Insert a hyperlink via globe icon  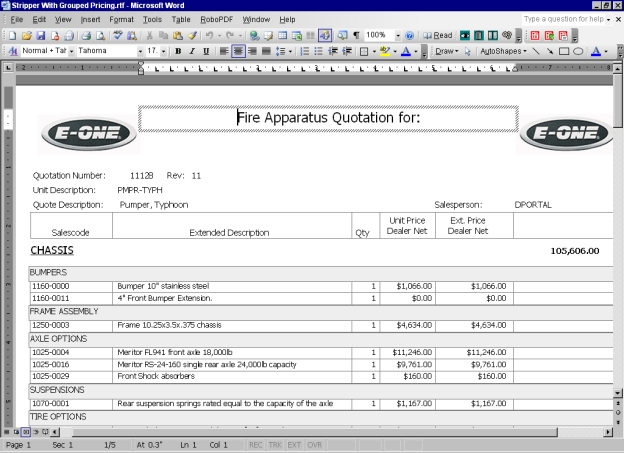254,36
